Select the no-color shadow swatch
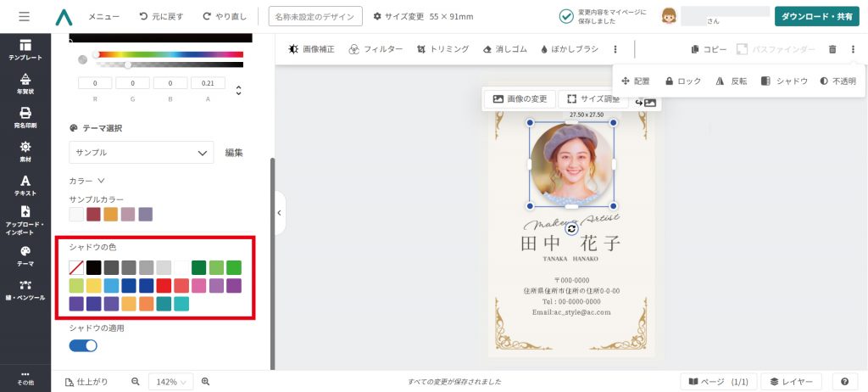The width and height of the screenshot is (868, 392). [76, 268]
